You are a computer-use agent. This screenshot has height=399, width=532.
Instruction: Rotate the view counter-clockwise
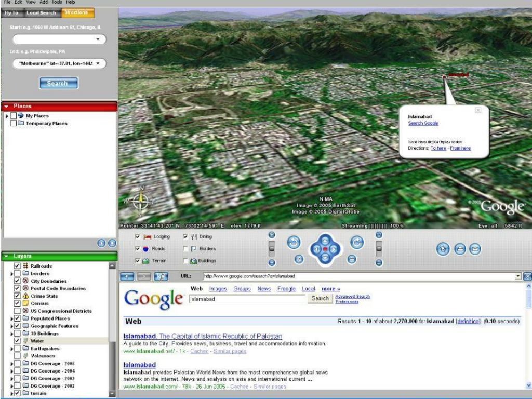(x=294, y=243)
